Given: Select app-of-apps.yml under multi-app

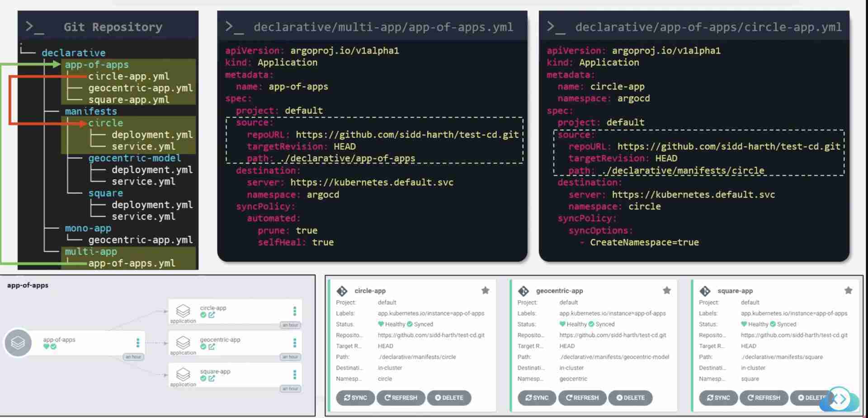Looking at the screenshot, I should tap(132, 263).
